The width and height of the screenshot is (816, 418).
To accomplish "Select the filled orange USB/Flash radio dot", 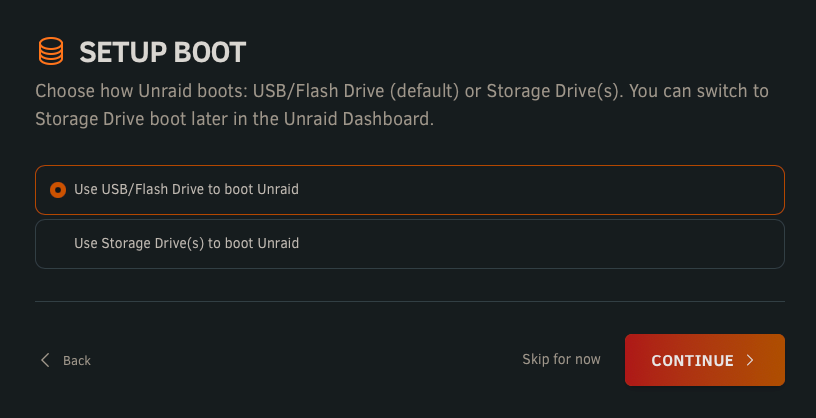I will 58,190.
